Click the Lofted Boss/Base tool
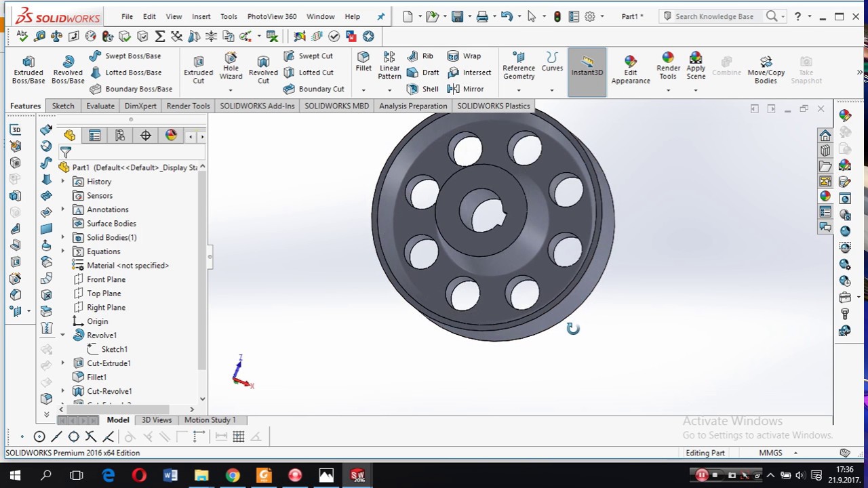Screen dimensions: 868x488 click(125, 73)
